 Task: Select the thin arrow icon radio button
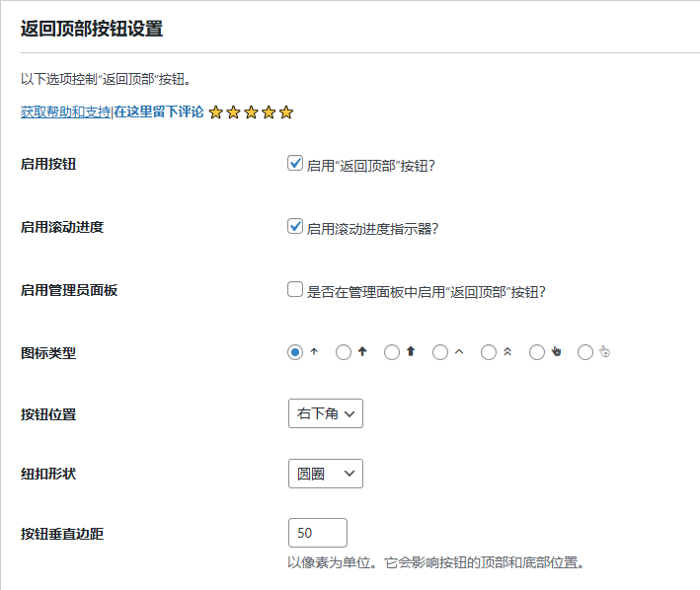294,352
